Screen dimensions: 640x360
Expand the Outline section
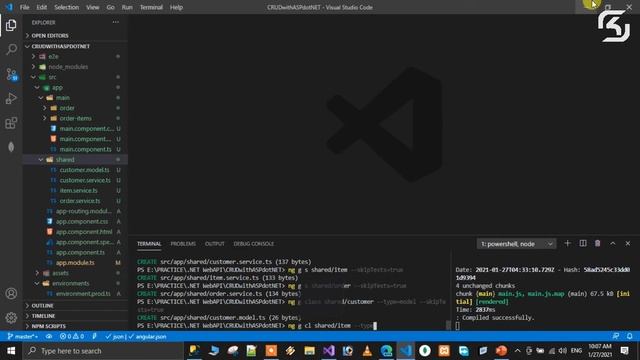tap(76, 305)
